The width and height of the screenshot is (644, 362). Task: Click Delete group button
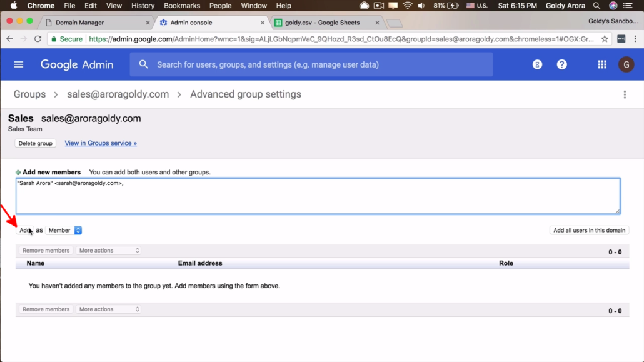point(35,143)
